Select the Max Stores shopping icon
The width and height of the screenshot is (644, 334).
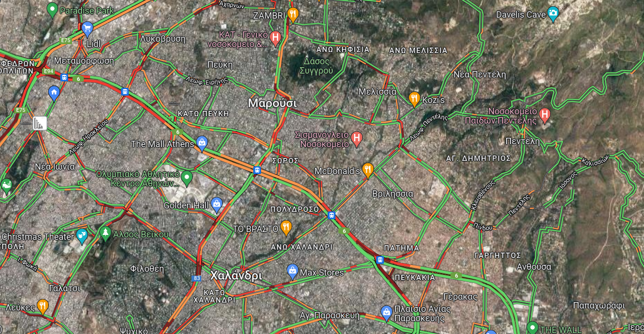coord(292,271)
